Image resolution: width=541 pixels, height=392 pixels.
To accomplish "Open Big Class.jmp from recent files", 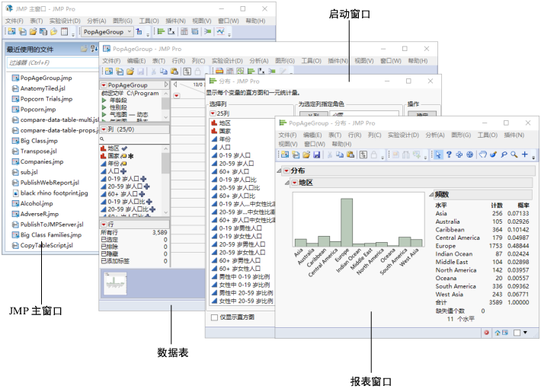I will click(39, 141).
